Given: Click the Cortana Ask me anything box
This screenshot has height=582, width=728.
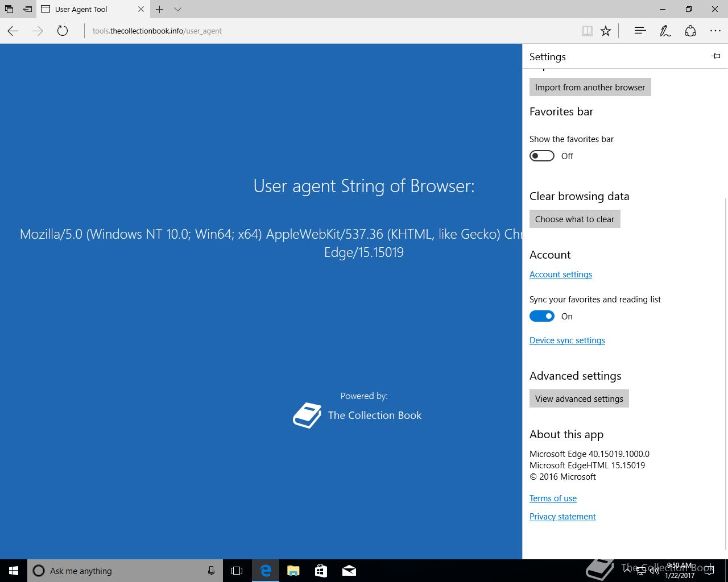Looking at the screenshot, I should tap(124, 571).
